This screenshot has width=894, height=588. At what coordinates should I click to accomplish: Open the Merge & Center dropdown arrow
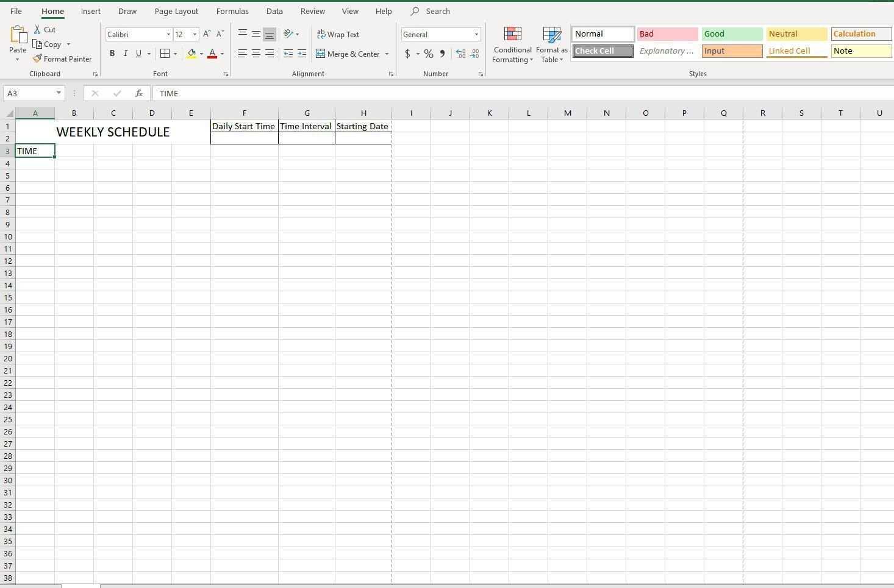[x=387, y=54]
